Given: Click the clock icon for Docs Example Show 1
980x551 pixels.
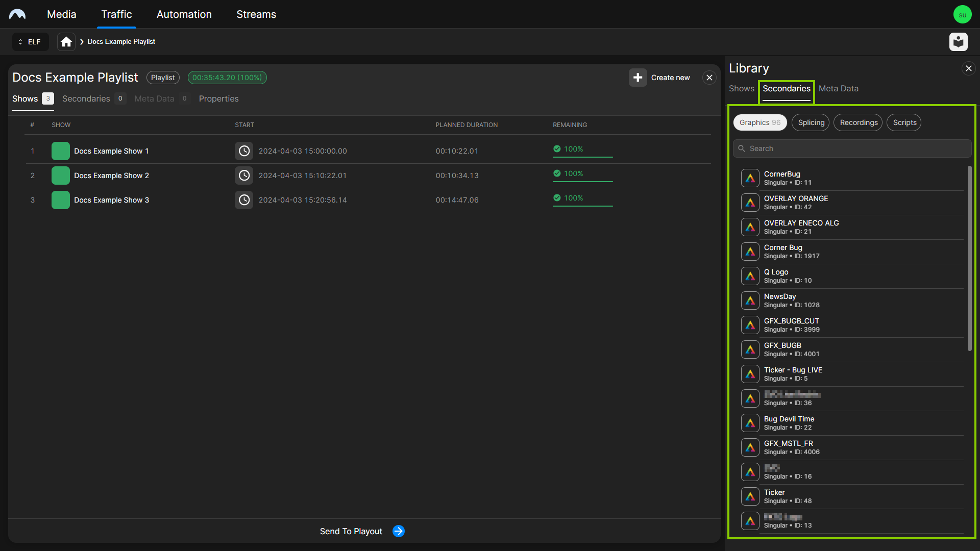Looking at the screenshot, I should tap(244, 151).
